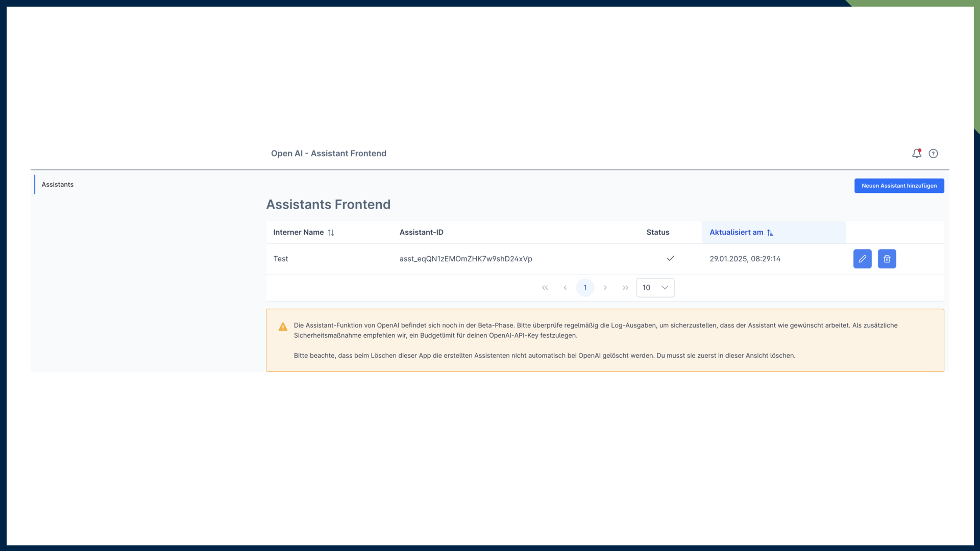Go to next page arrow

(605, 288)
